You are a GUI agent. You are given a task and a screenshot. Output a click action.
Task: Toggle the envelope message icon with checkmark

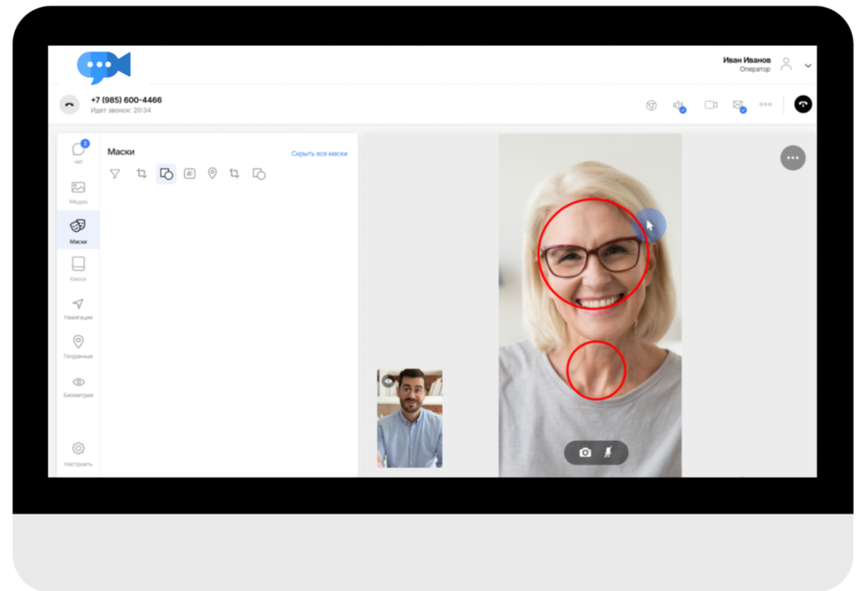coord(739,106)
